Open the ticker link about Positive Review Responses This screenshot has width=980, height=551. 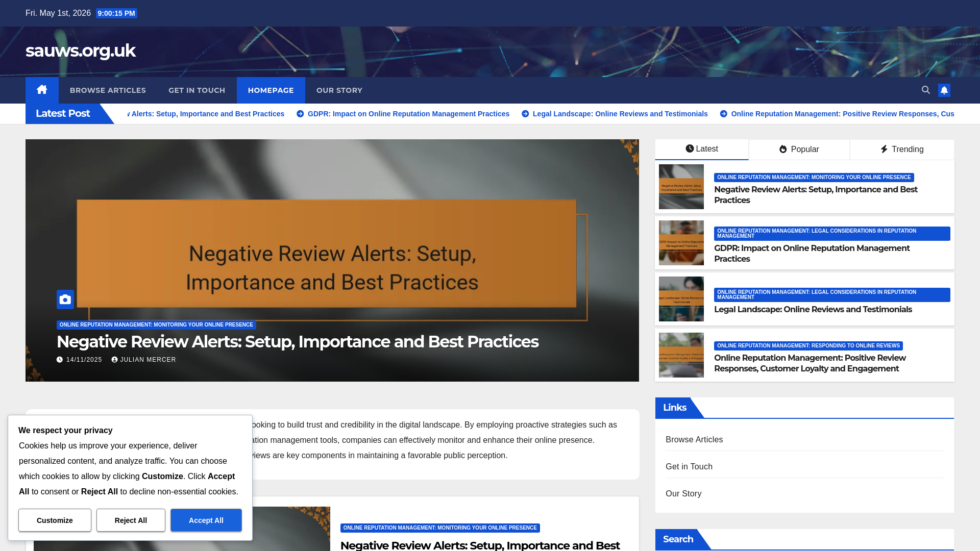pos(843,114)
